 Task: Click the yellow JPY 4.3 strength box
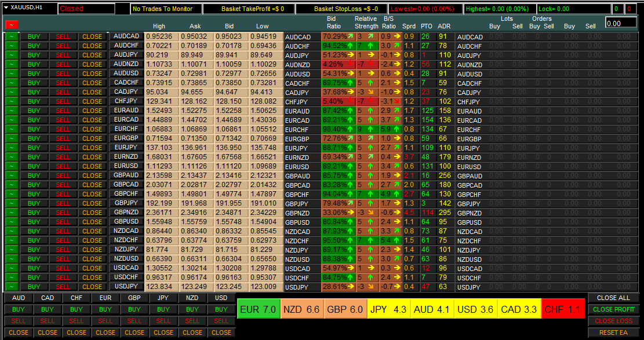click(388, 309)
